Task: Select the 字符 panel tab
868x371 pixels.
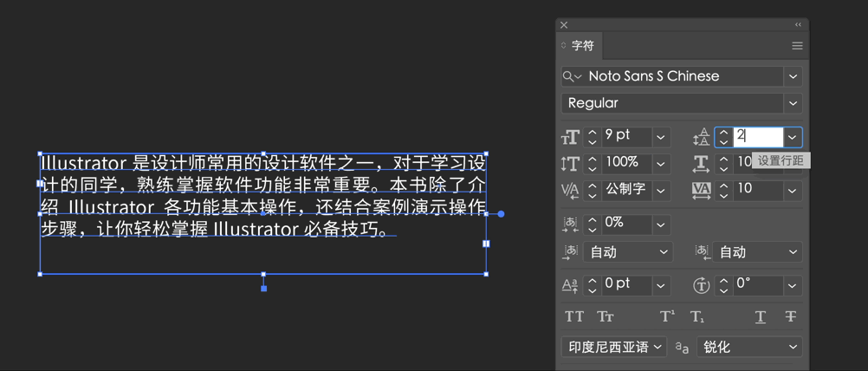Action: point(579,46)
